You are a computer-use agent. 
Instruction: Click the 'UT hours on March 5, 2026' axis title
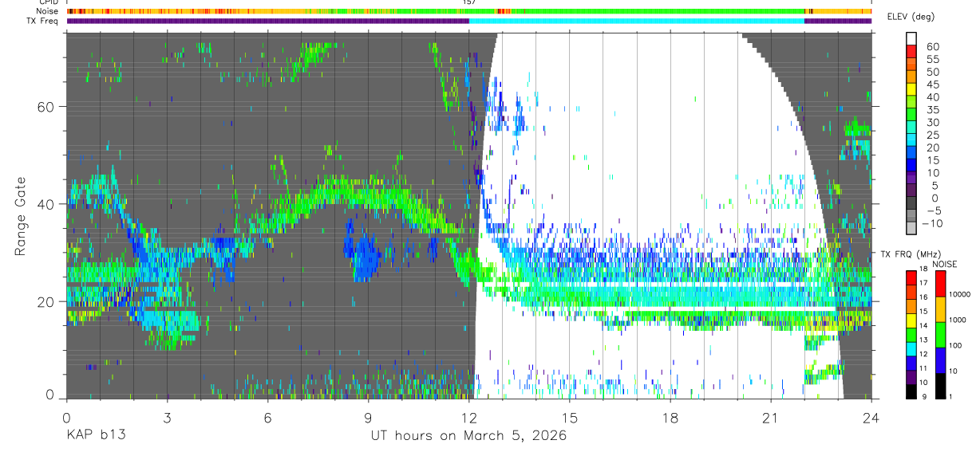point(468,436)
